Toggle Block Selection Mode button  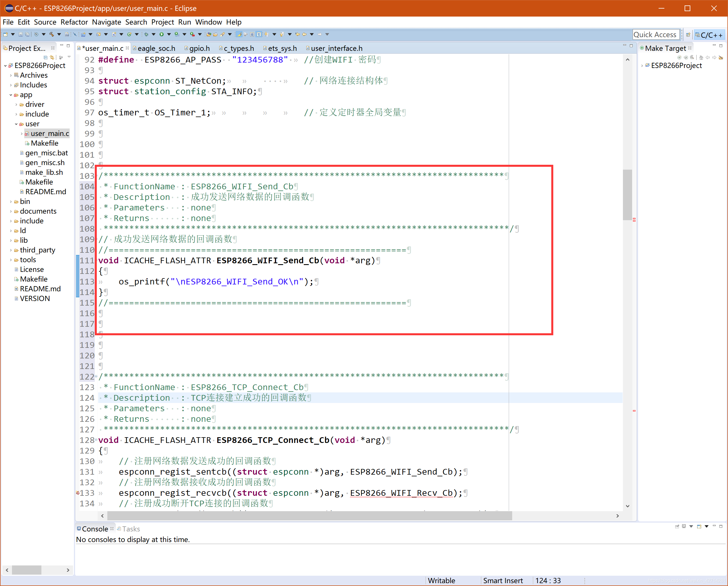click(252, 35)
